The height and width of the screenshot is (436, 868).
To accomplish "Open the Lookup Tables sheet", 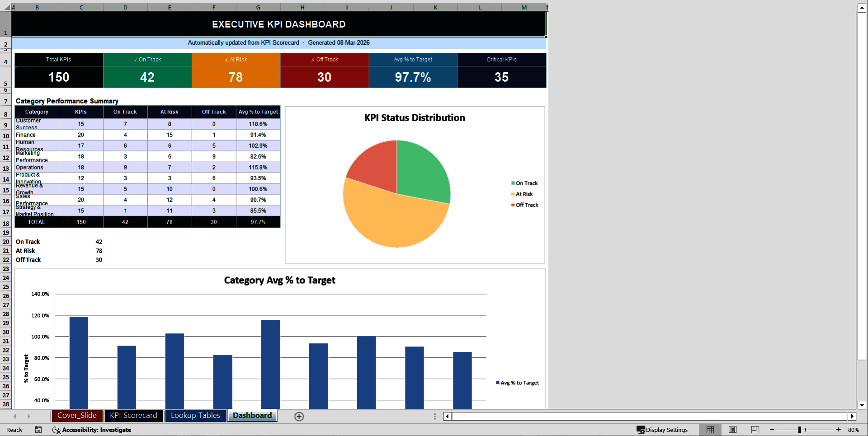I will click(195, 416).
